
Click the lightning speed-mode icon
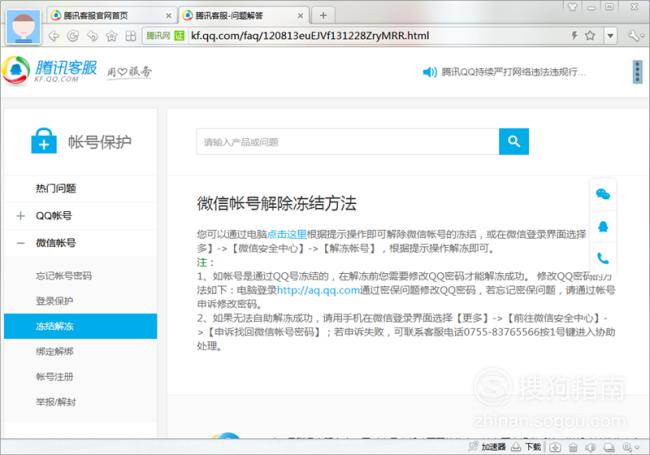pyautogui.click(x=575, y=36)
